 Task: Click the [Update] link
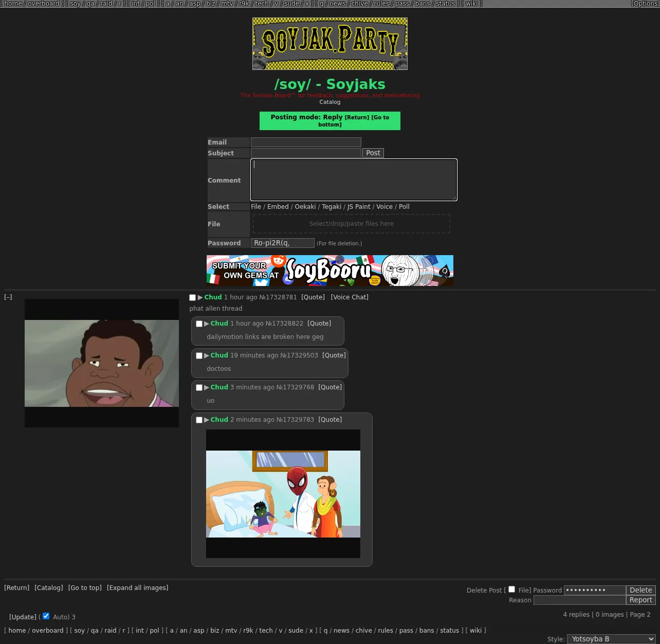23,617
